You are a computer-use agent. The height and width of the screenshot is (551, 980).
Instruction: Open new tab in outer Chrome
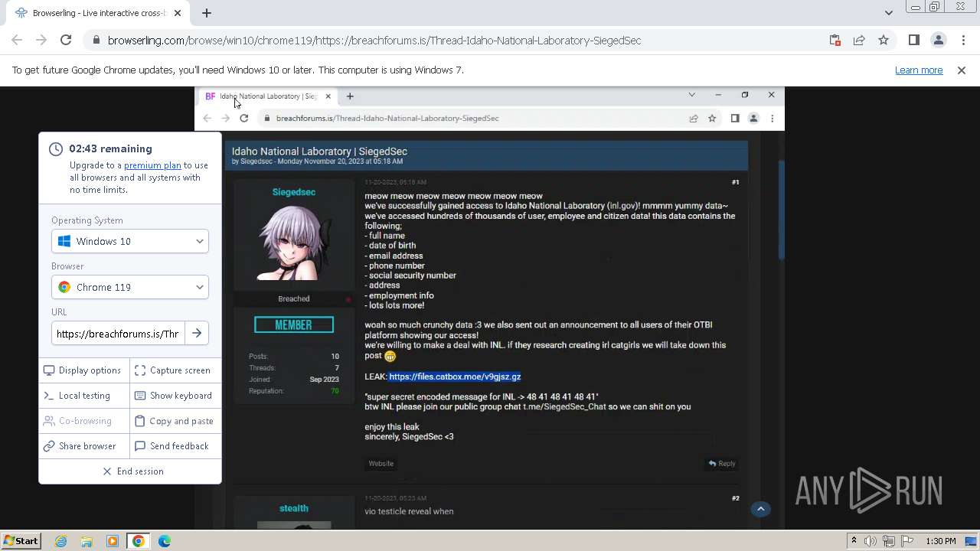[207, 13]
